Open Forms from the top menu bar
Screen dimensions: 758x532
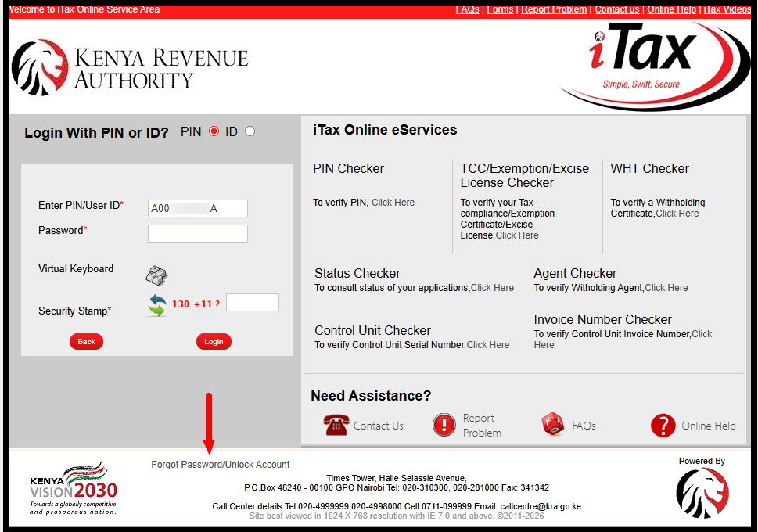pos(499,9)
